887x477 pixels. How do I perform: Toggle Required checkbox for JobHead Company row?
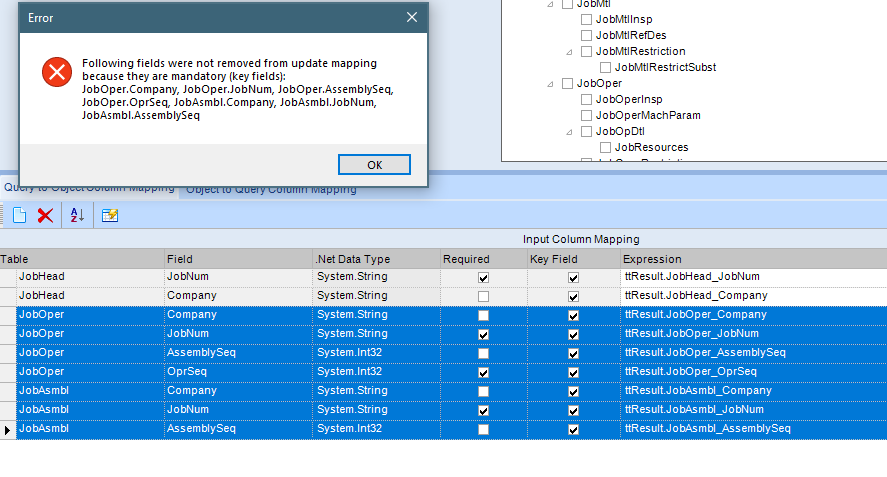tap(484, 296)
